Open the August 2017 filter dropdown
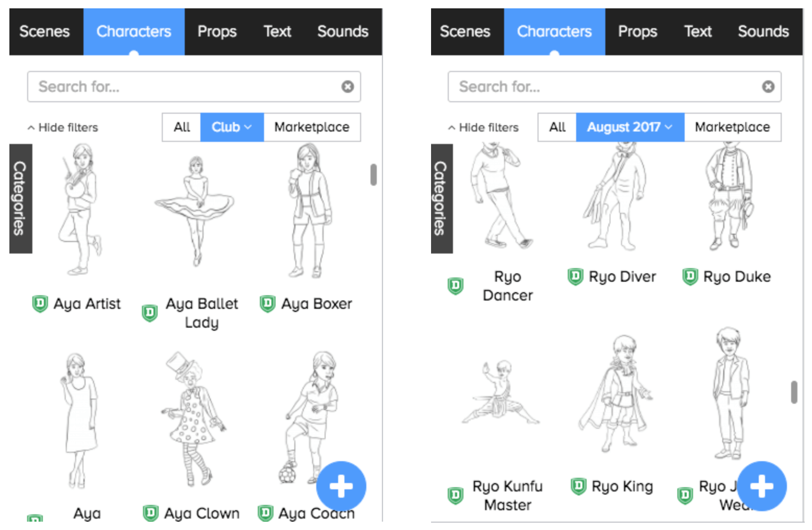Screen dimensions: 812x530 click(630, 127)
